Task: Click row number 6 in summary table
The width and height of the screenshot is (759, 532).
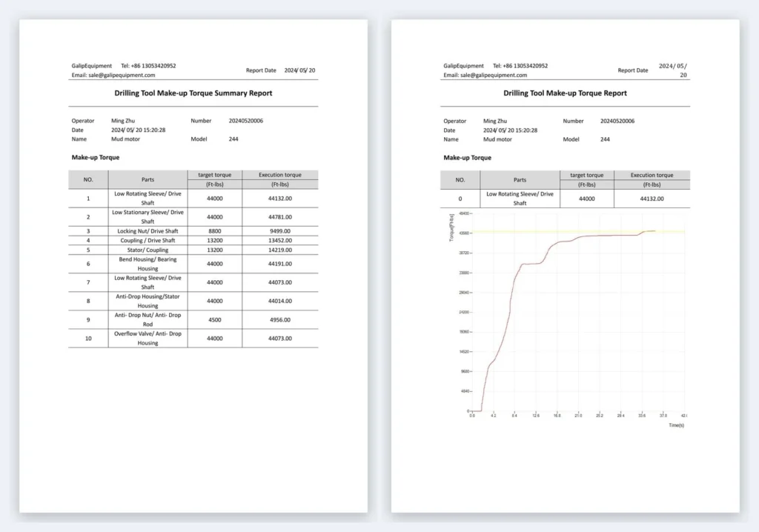Action: pos(88,264)
